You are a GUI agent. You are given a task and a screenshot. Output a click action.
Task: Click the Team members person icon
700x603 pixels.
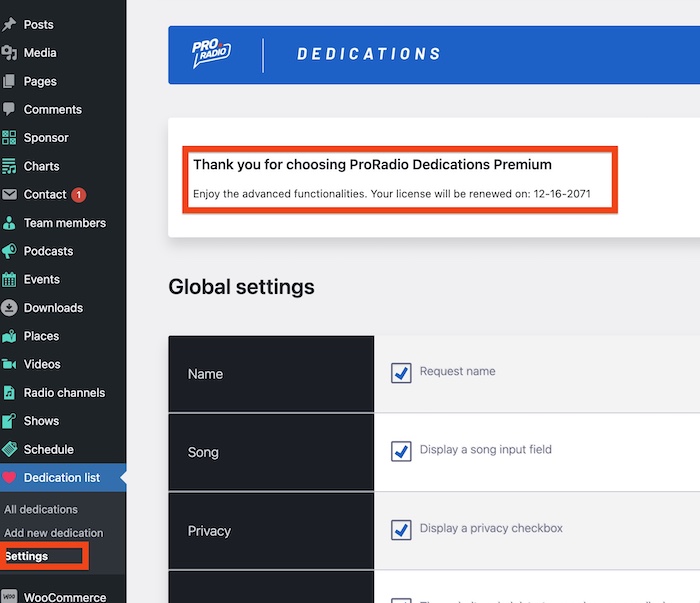(9, 223)
